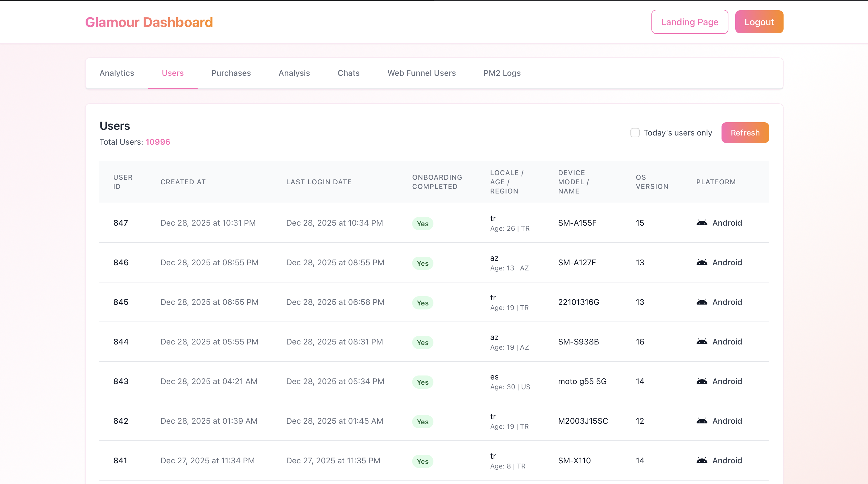
Task: Sort by the Created At column header
Action: 183,182
